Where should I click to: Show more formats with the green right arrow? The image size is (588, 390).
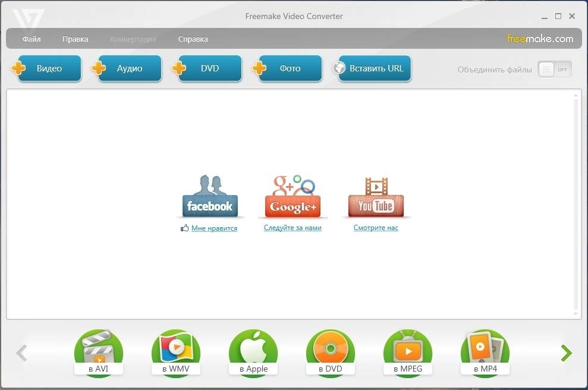(x=566, y=353)
